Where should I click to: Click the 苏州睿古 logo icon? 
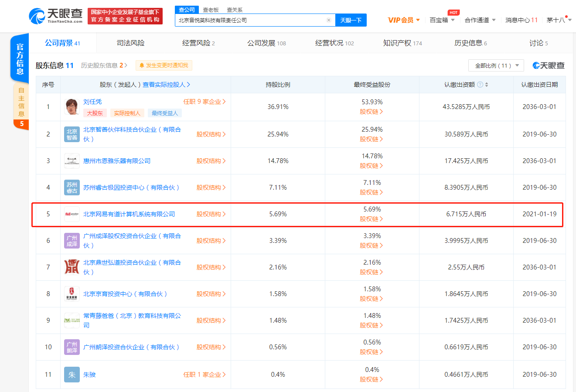click(72, 187)
